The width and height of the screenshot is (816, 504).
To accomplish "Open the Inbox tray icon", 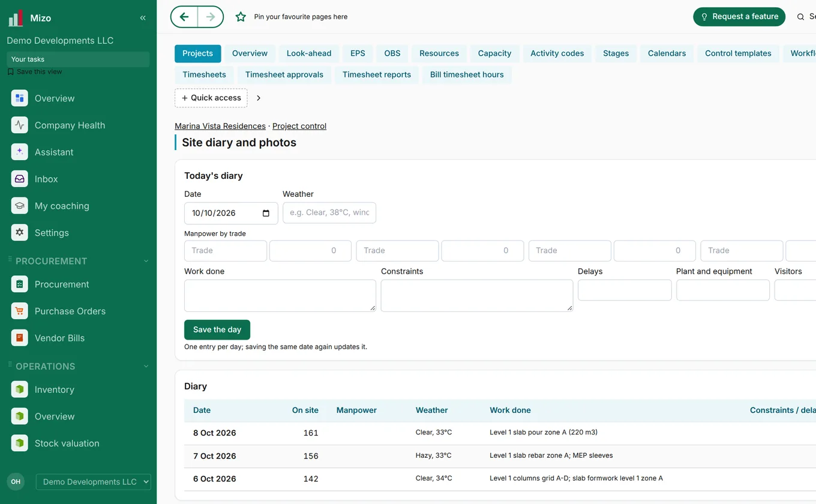I will (x=20, y=179).
